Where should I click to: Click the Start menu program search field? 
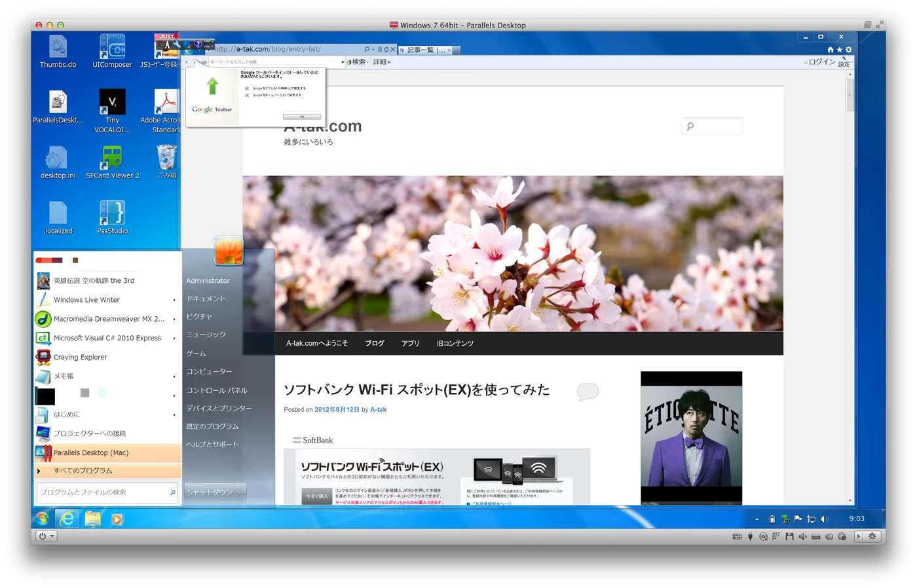(107, 492)
